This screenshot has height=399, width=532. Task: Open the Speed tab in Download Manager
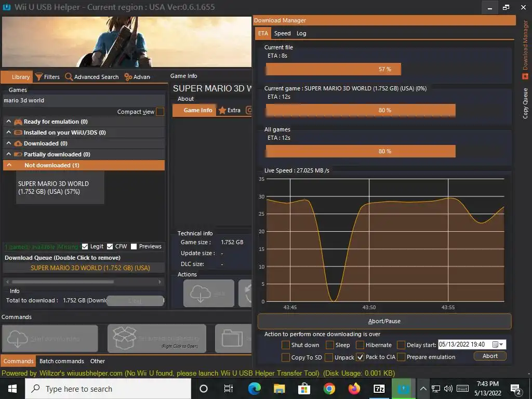(282, 33)
